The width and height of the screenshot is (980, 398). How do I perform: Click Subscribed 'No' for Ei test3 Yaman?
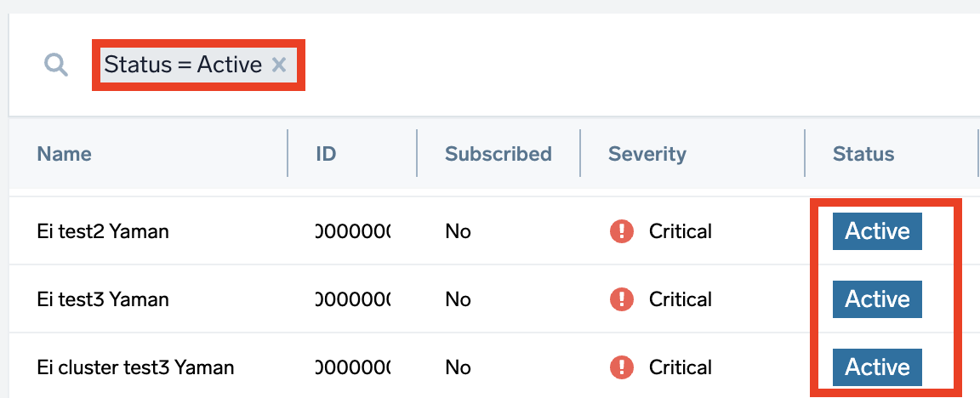point(458,299)
